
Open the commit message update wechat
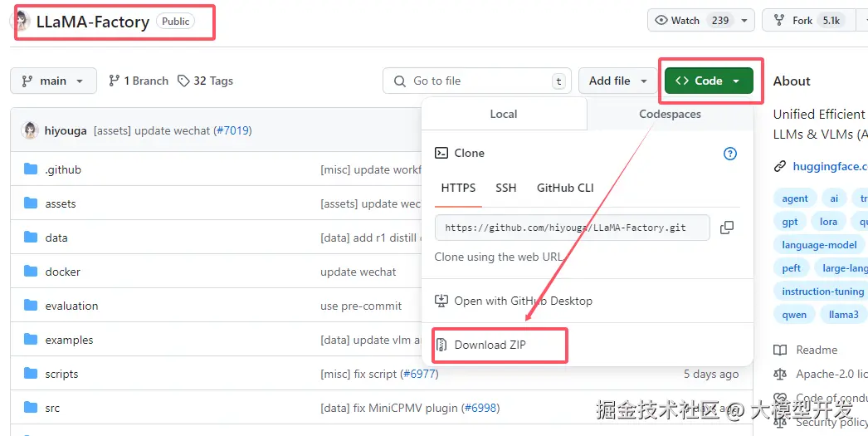coord(152,130)
